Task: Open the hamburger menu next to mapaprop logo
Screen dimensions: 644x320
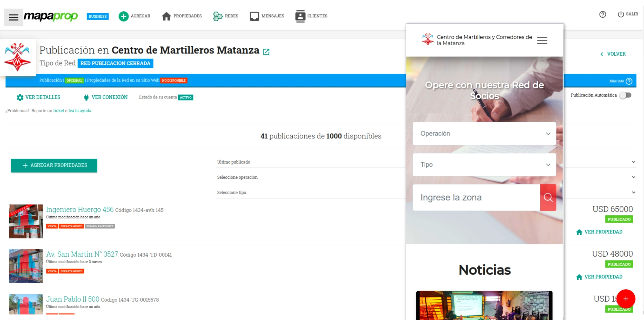Action: [14, 17]
